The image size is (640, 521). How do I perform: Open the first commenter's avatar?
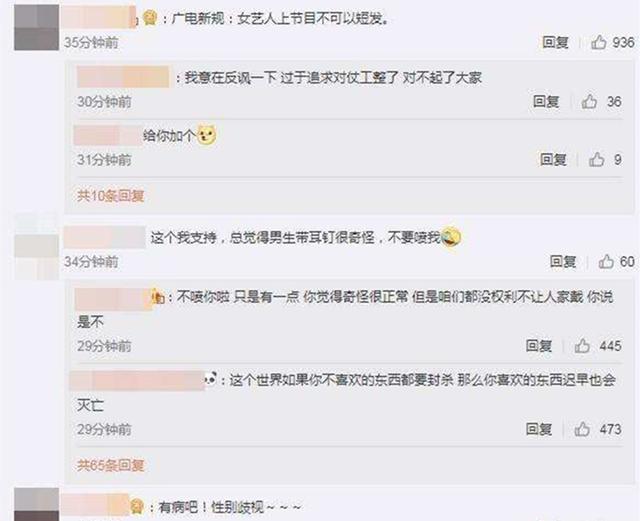point(36,27)
